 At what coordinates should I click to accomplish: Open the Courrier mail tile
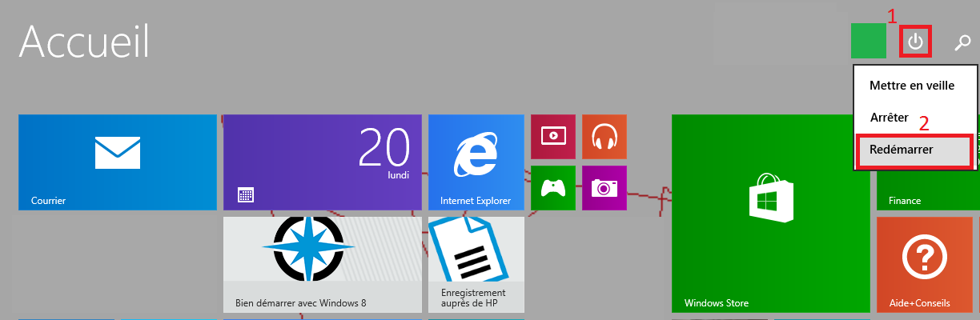[118, 162]
